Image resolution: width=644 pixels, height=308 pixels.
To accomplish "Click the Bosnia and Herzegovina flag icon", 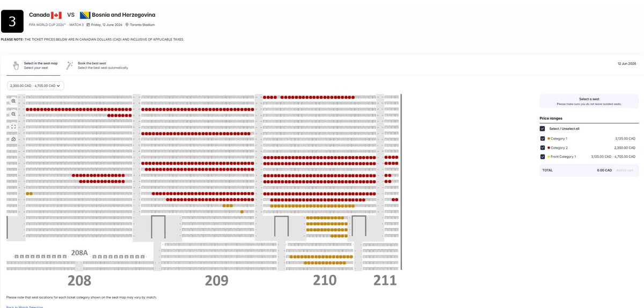I will tap(85, 16).
